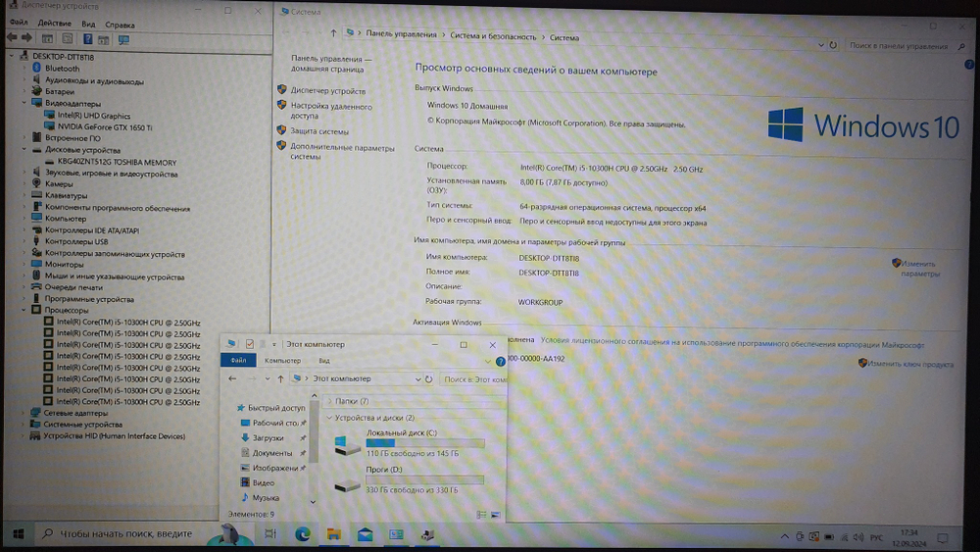This screenshot has height=552, width=980.
Task: Select Intel(R) UHD Graphics adapter
Action: [94, 116]
